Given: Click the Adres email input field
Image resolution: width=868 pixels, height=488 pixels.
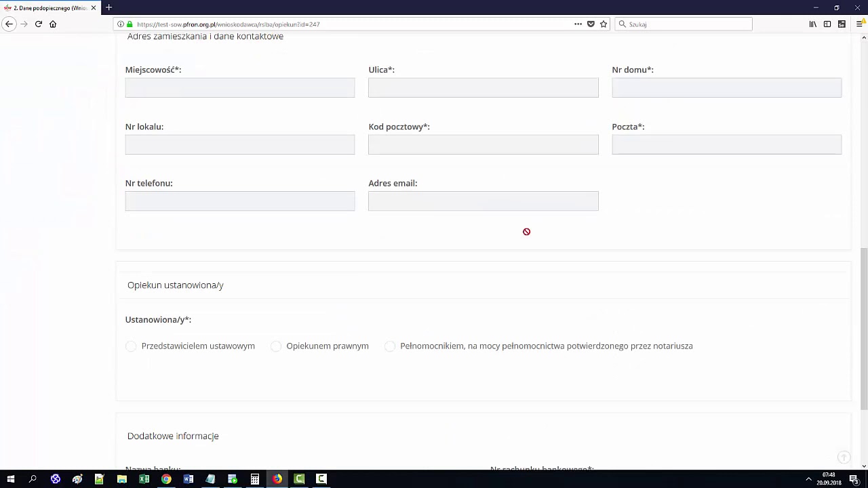Looking at the screenshot, I should coord(484,201).
